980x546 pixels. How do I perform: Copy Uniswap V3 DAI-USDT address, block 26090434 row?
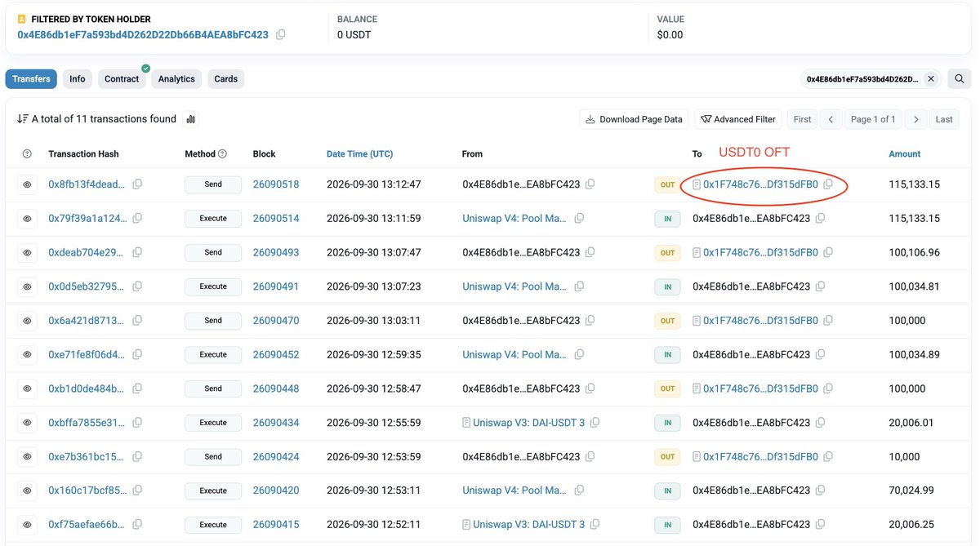coord(595,423)
